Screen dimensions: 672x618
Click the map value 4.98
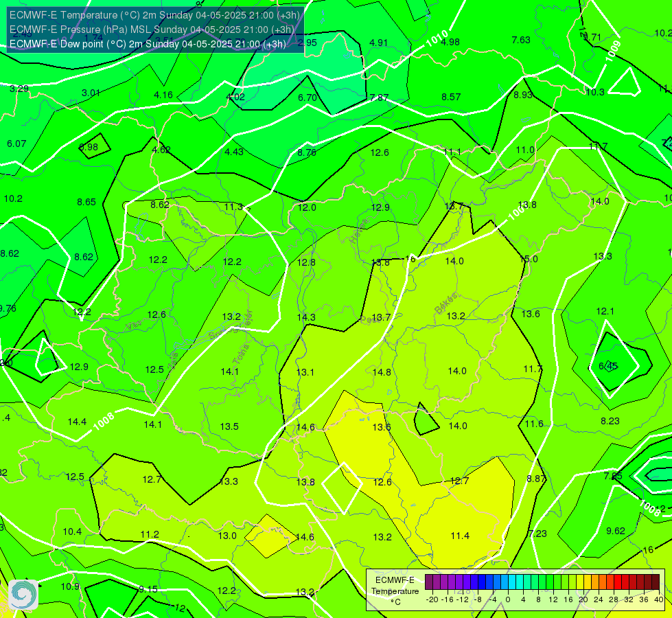coord(450,42)
